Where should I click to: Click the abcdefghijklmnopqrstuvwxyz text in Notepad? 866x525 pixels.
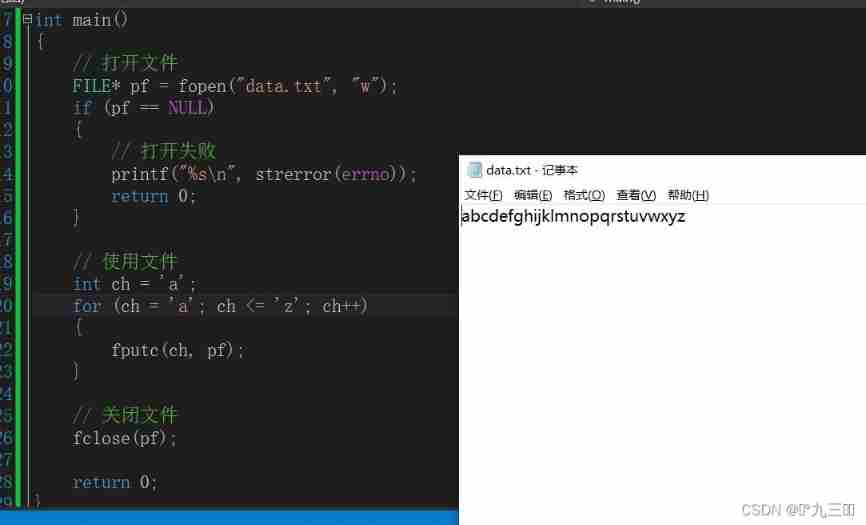pyautogui.click(x=573, y=216)
